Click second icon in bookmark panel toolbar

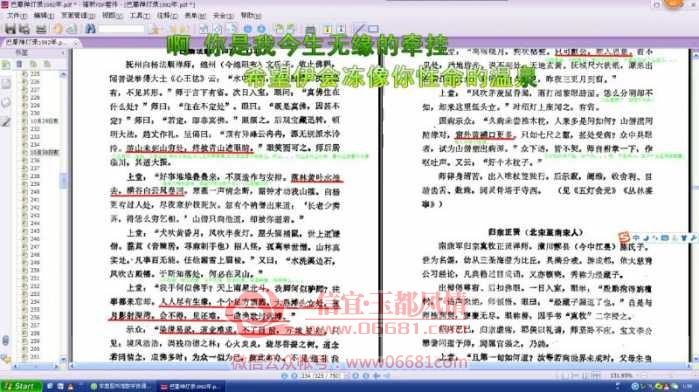pos(33,64)
